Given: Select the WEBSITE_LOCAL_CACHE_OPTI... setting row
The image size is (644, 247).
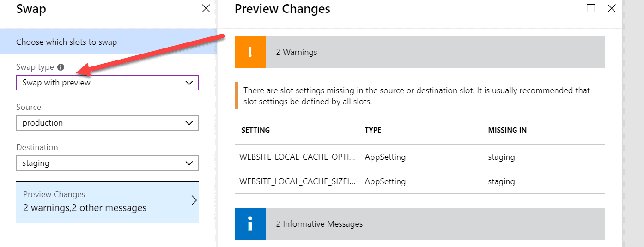Looking at the screenshot, I should click(x=419, y=157).
